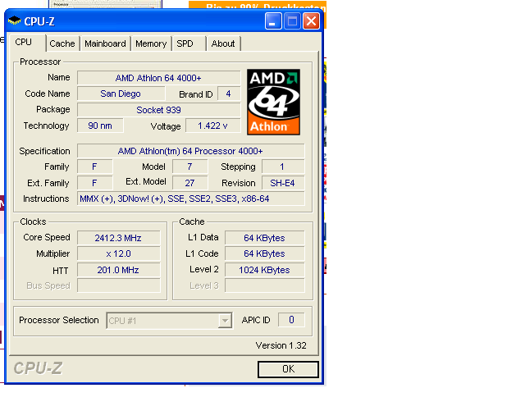Screen dimensions: 525x420
Task: Click the APIC ID value box
Action: (290, 320)
